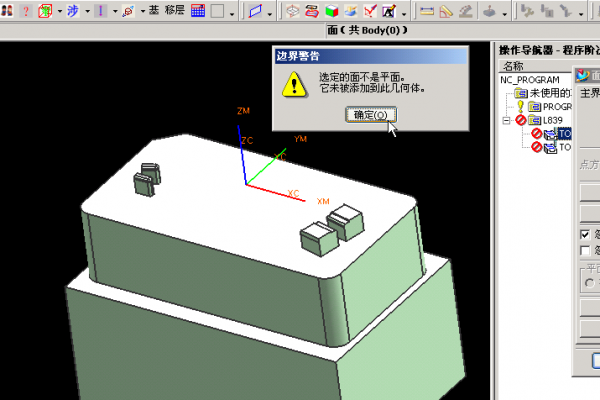The height and width of the screenshot is (400, 600).
Task: Open dropdown beside purple vertical arrow icon
Action: (115, 11)
